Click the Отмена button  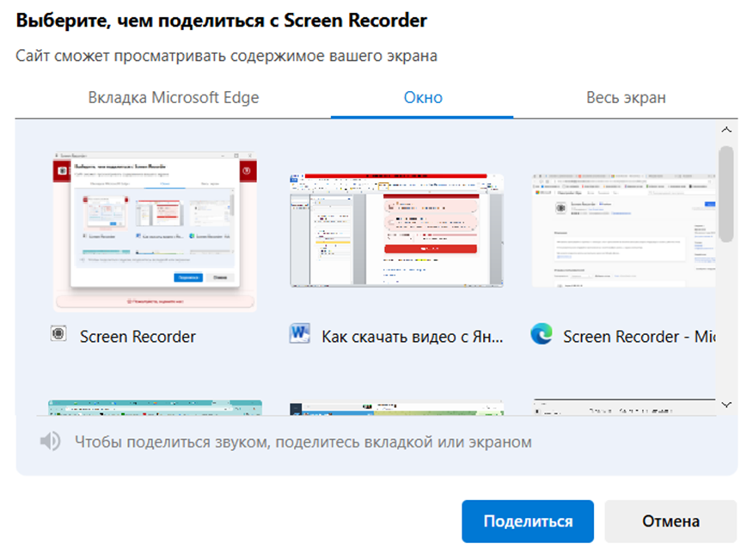point(670,521)
